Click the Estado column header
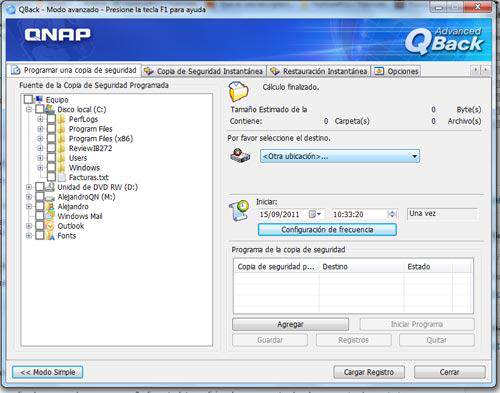Screen dimensions: 500x393 428,267
